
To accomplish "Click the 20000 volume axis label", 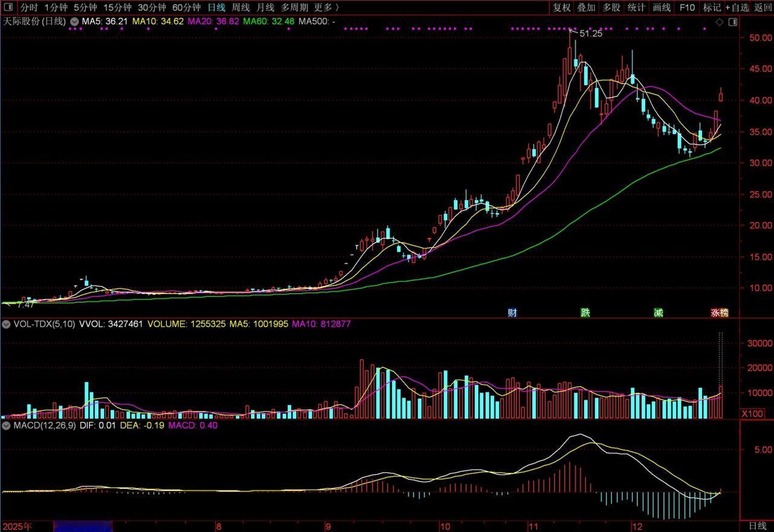I will pyautogui.click(x=759, y=368).
